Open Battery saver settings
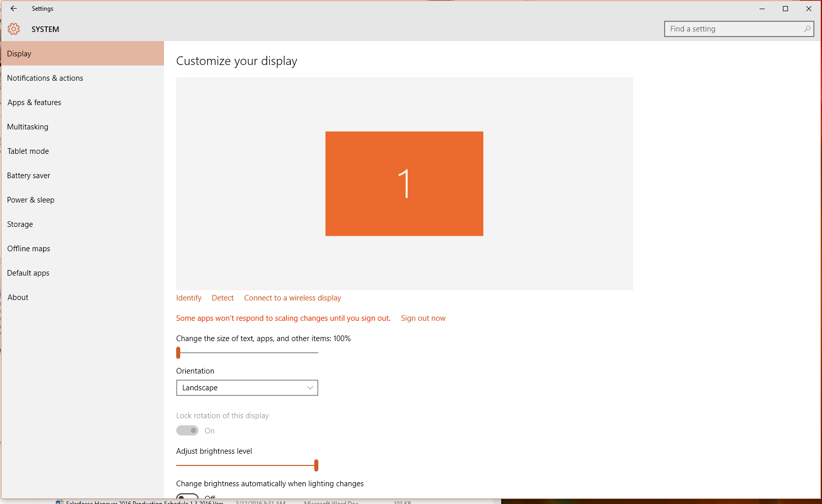 [x=28, y=176]
